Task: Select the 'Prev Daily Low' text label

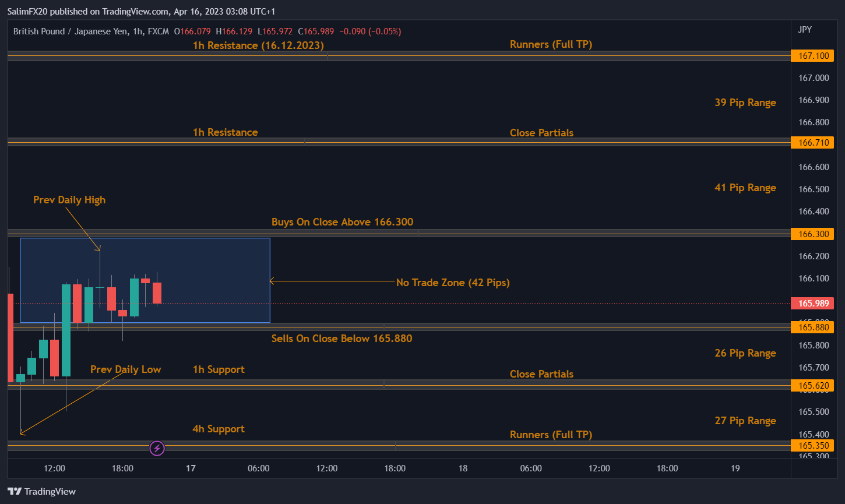Action: (125, 369)
